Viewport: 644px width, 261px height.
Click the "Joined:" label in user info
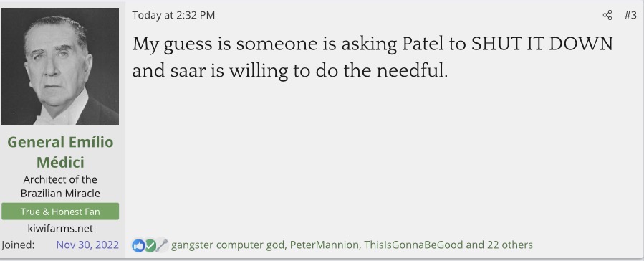point(18,245)
